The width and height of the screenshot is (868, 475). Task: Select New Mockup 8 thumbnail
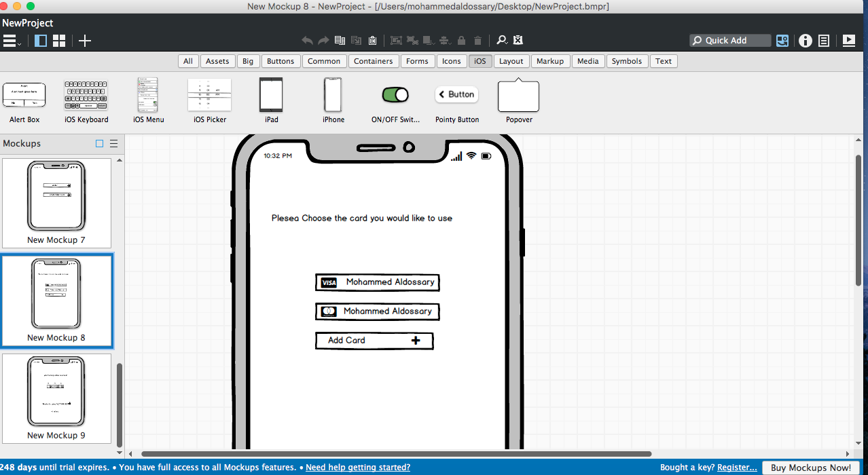coord(56,301)
